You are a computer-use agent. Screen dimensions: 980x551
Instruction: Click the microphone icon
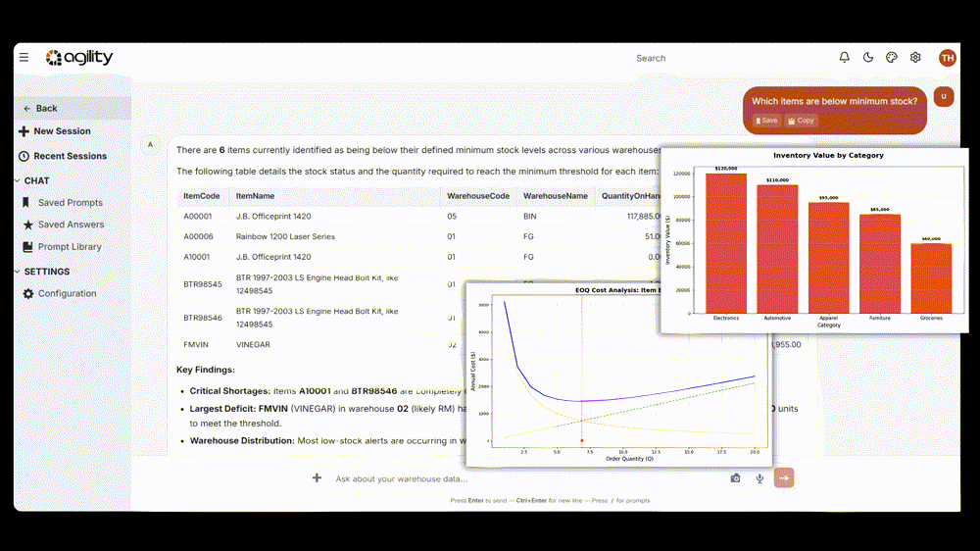coord(759,478)
